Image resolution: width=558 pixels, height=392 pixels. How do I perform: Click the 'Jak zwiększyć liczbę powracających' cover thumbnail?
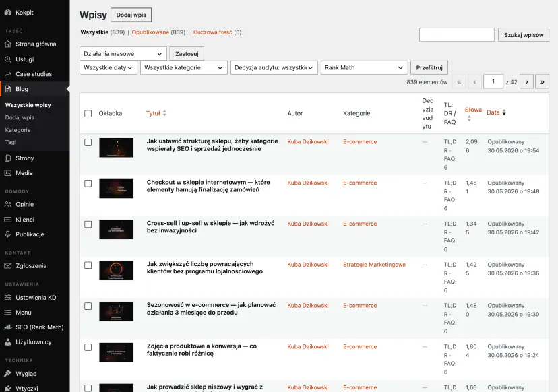pos(117,270)
